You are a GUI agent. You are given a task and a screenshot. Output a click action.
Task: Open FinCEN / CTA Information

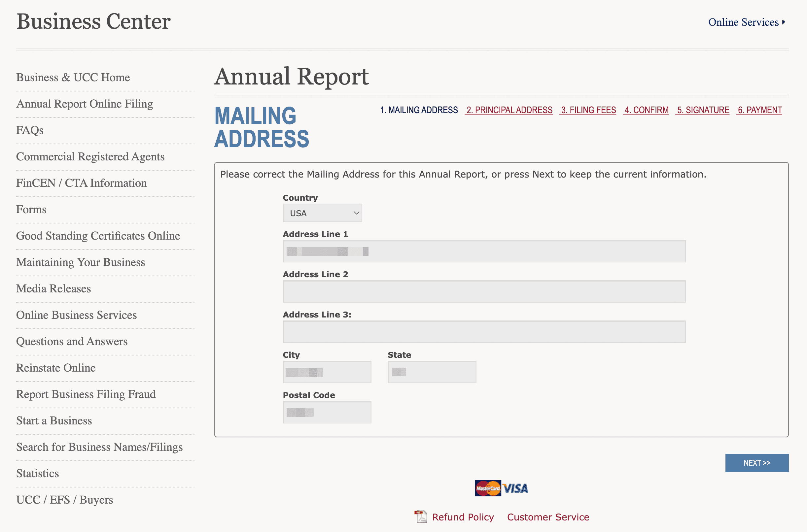tap(82, 183)
